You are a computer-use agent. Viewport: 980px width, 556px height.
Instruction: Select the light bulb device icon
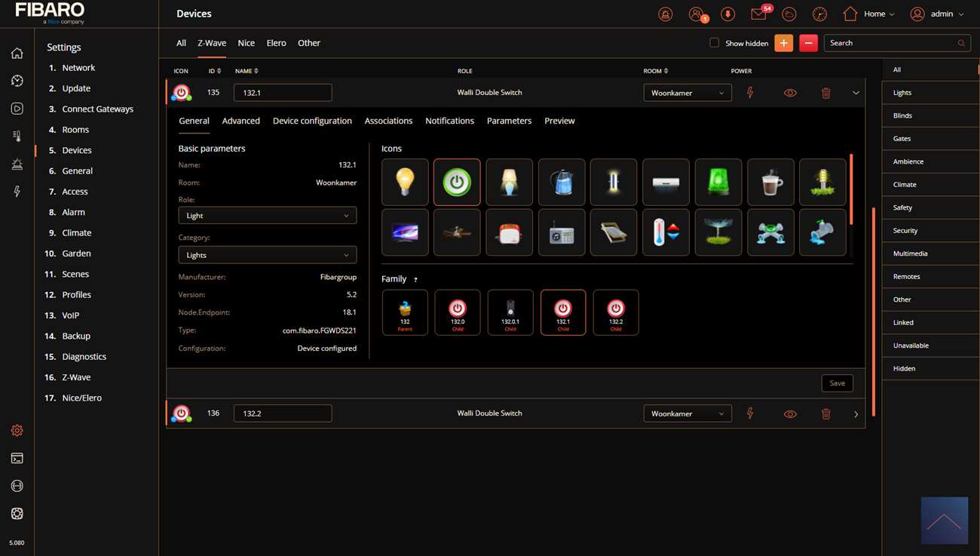pyautogui.click(x=405, y=183)
